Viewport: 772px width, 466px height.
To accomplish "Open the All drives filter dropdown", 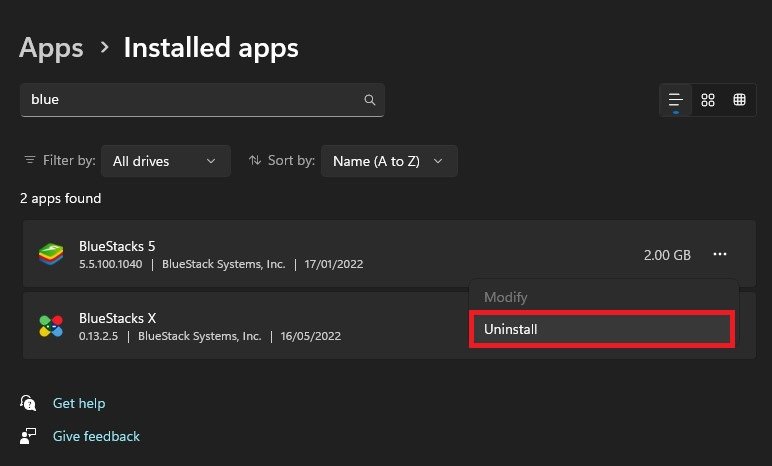I will [165, 161].
